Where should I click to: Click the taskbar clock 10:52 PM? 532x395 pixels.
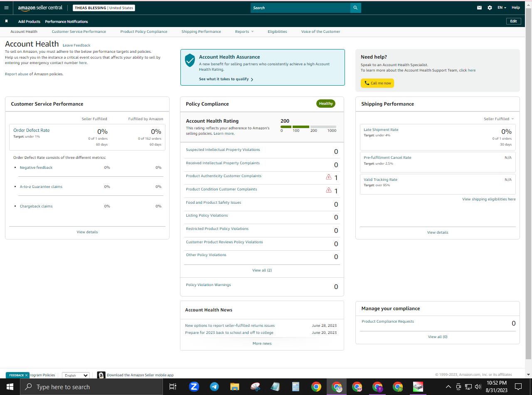point(496,387)
